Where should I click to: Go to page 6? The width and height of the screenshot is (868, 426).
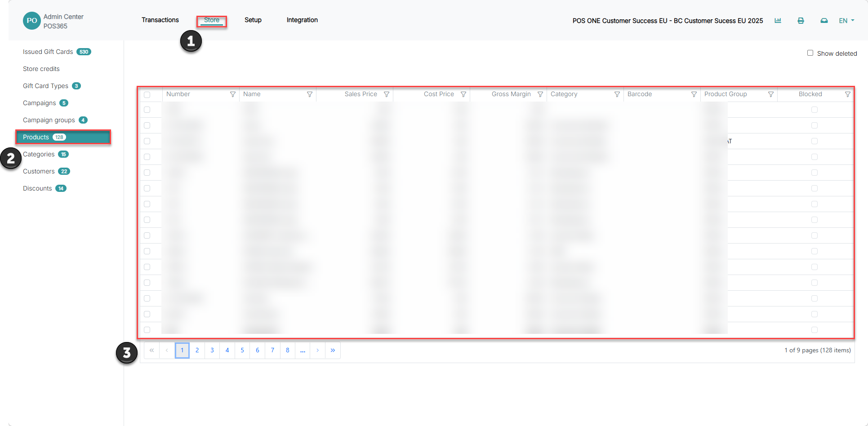(258, 350)
